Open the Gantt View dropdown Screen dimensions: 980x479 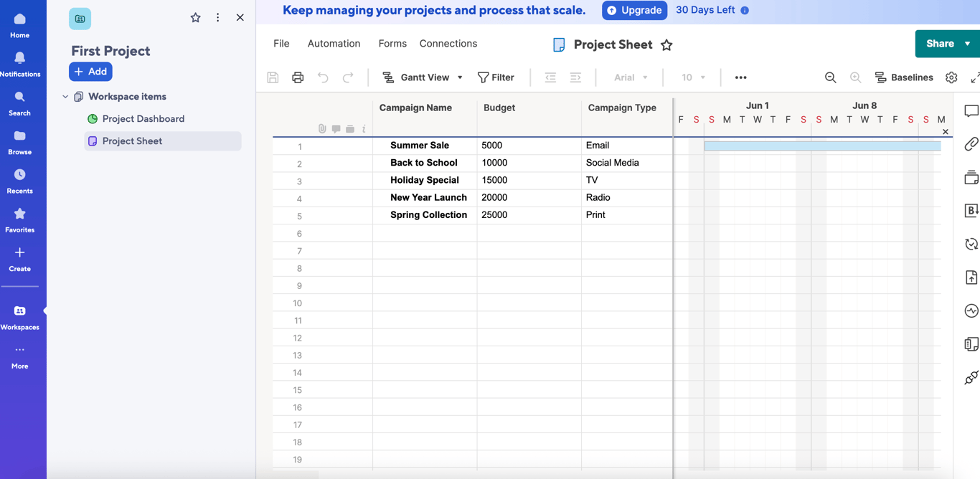[423, 77]
